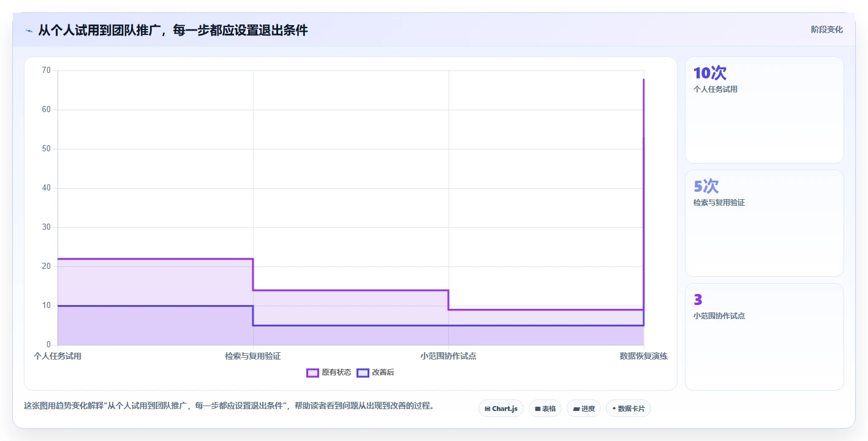868x441 pixels.
Task: Click the 数据恢复演练 x-axis label
Action: pyautogui.click(x=644, y=356)
